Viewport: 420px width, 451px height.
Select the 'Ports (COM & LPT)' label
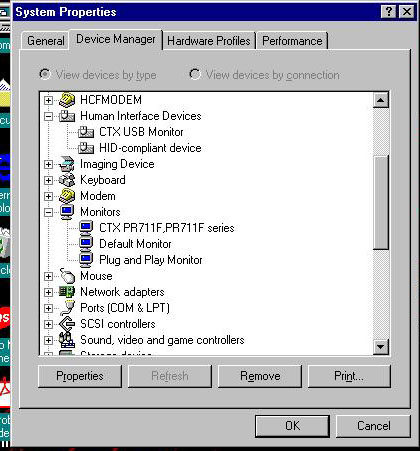[x=125, y=308]
